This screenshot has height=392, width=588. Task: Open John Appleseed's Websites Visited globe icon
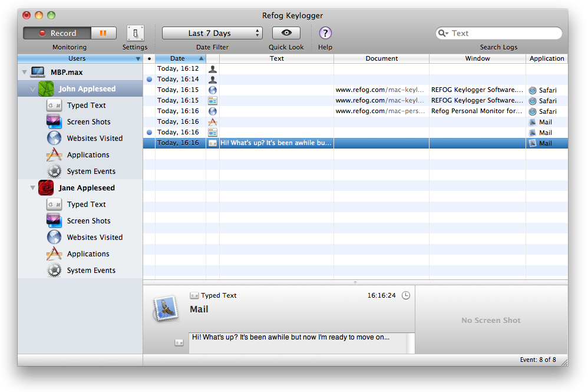point(54,138)
